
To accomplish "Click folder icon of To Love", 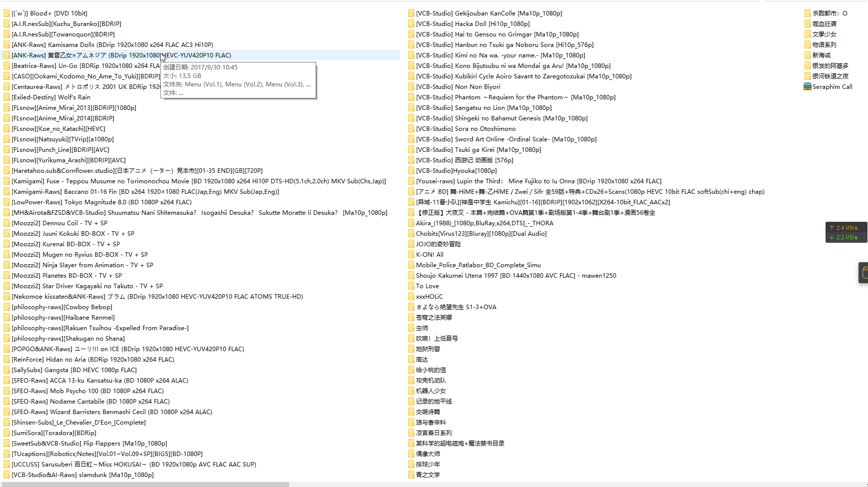I will click(411, 286).
